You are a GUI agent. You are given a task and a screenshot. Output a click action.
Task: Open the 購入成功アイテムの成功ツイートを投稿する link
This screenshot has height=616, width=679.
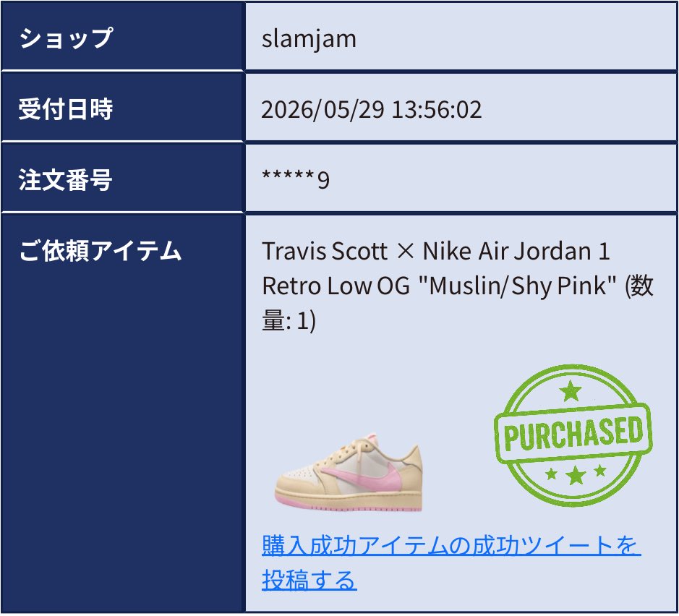click(450, 562)
